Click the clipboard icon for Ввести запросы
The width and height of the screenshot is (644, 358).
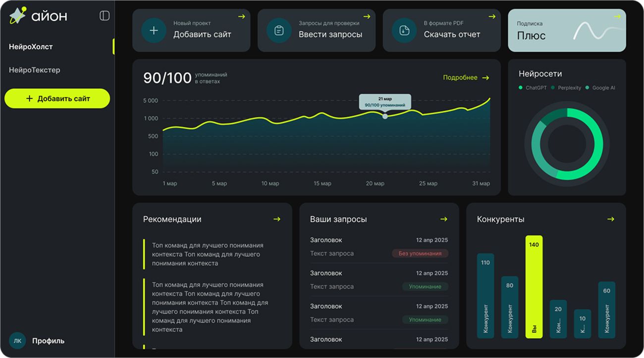coord(279,31)
